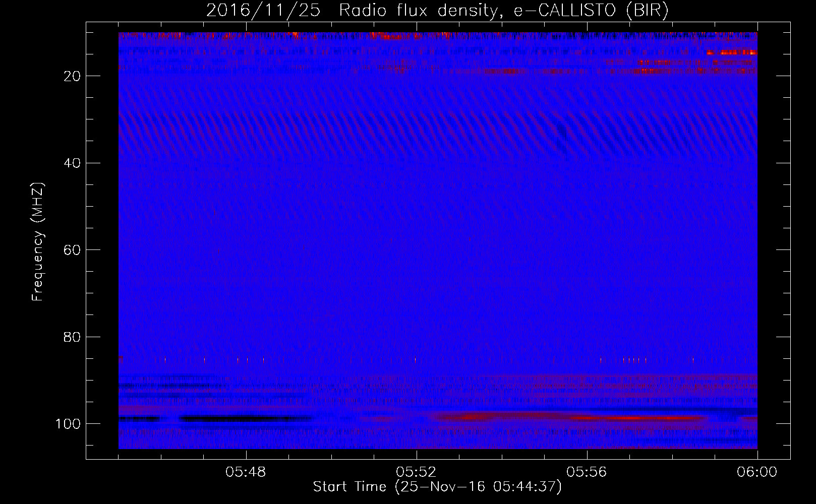Click the red emission band near 100 MHz at 05:57

[x=636, y=418]
